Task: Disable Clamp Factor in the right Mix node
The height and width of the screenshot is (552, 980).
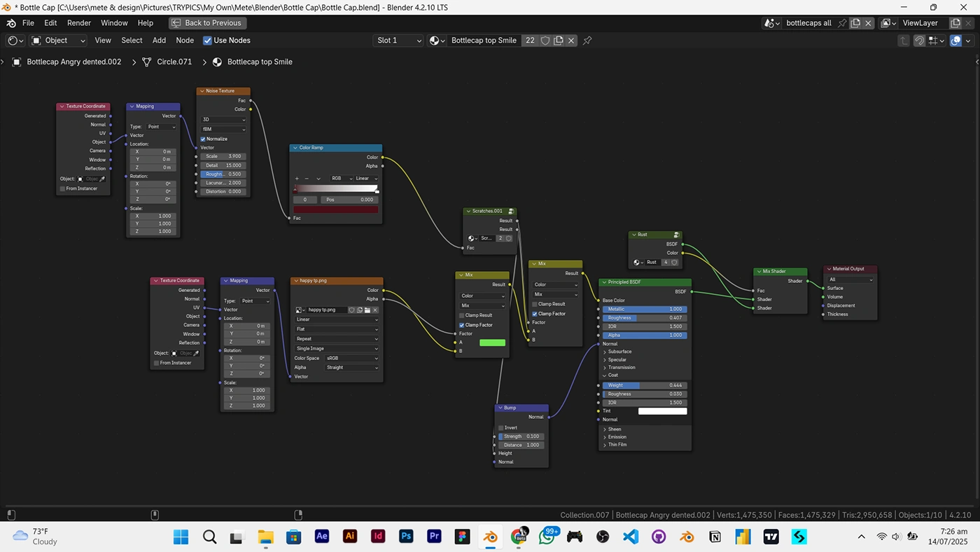Action: click(535, 314)
